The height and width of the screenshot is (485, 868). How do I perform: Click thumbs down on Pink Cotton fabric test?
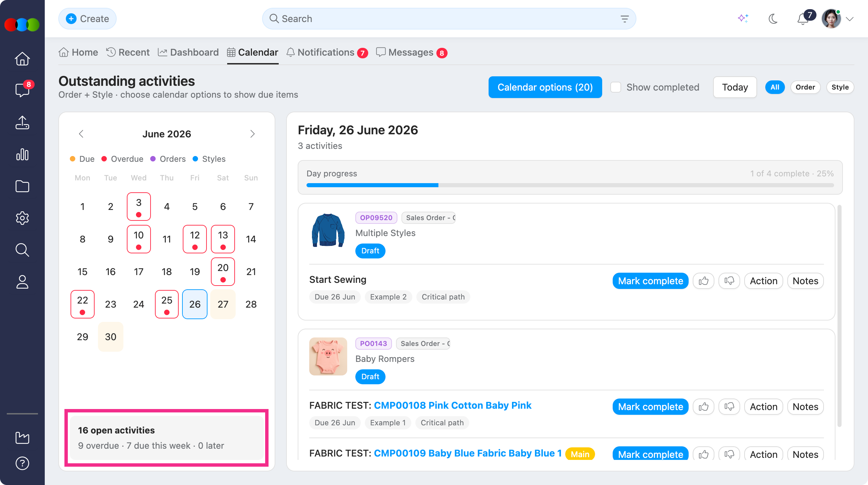[x=729, y=407]
